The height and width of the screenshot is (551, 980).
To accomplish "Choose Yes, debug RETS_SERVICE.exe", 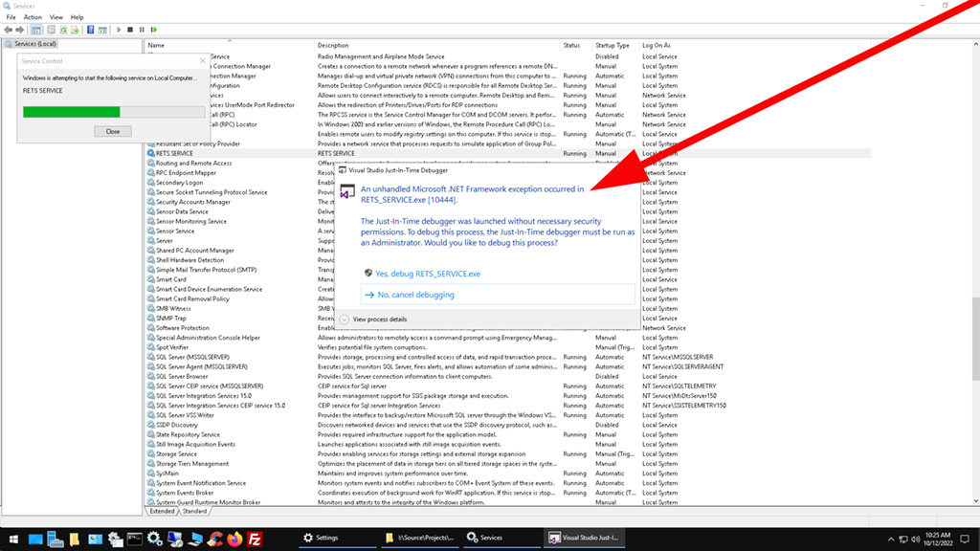I will (x=428, y=274).
